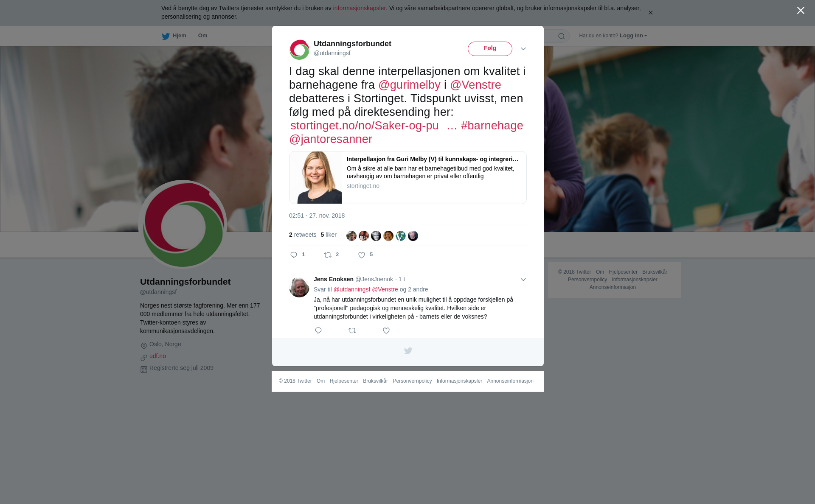Retweet Jens Enoksen's reply

pos(352,330)
